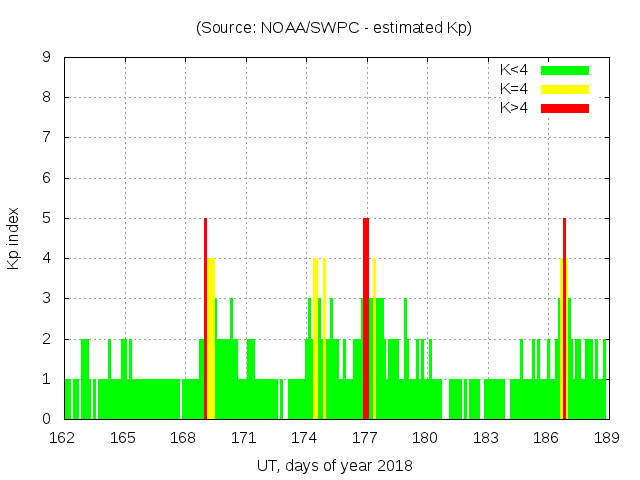Click the first yellow bar after day 174

click(x=315, y=338)
